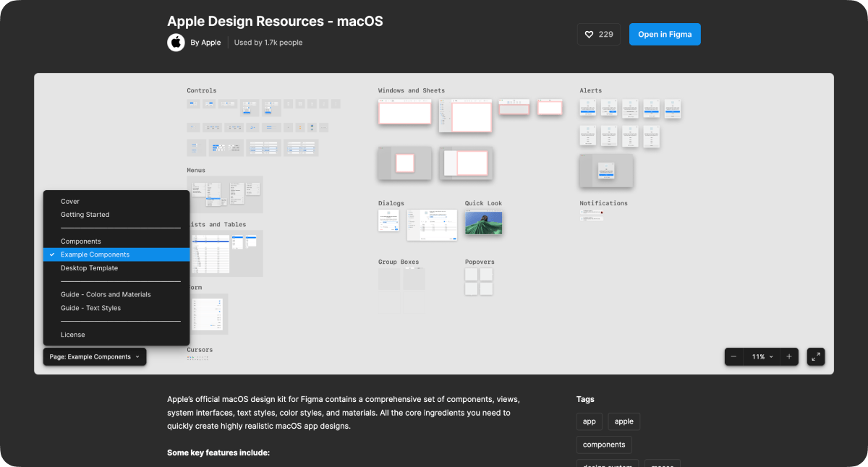Select the License page
Image resolution: width=868 pixels, height=467 pixels.
[116, 335]
